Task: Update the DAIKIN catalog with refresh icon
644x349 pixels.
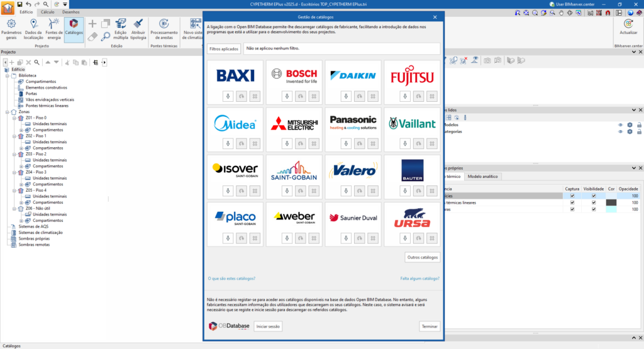Action: coord(359,96)
